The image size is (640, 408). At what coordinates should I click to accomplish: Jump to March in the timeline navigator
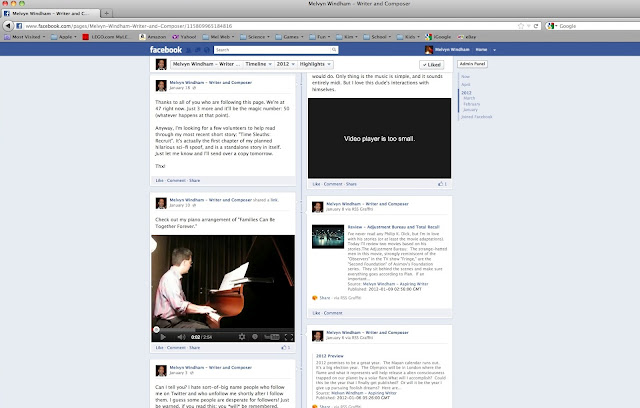click(469, 98)
